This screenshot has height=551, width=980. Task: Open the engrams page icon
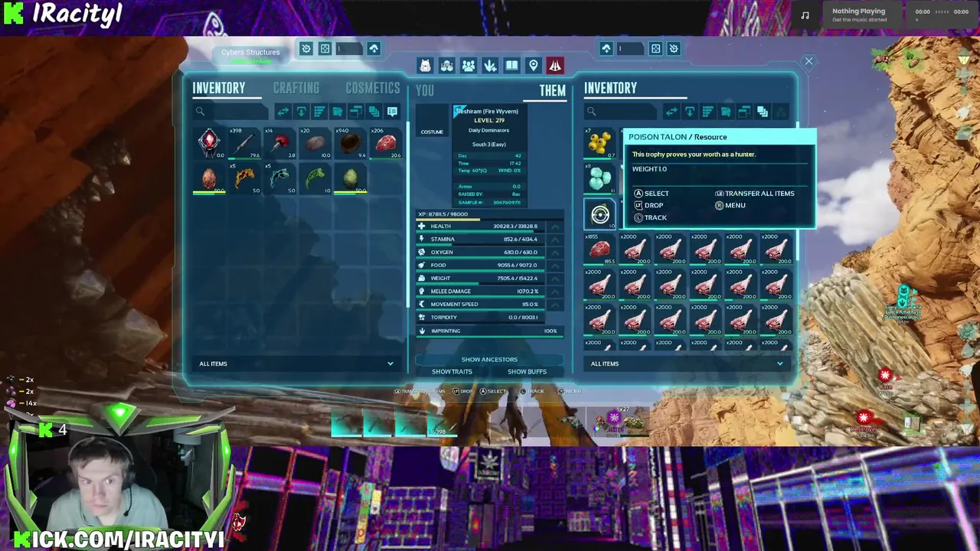tap(447, 66)
